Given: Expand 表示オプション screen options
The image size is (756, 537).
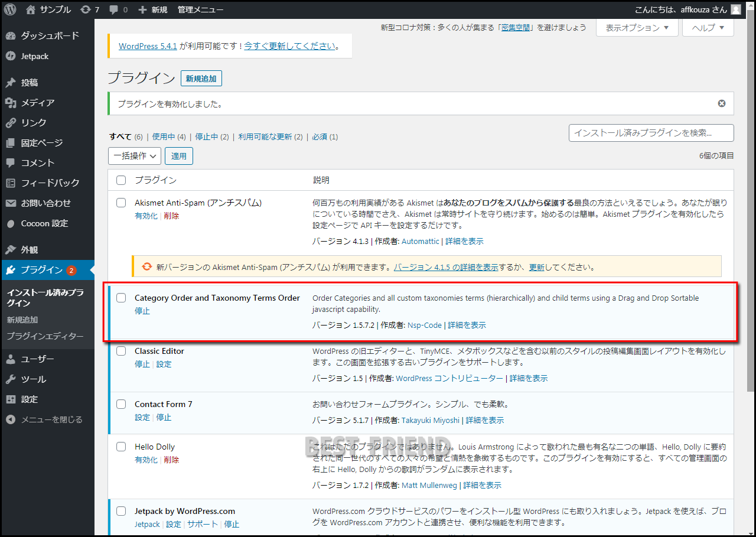Looking at the screenshot, I should point(637,28).
